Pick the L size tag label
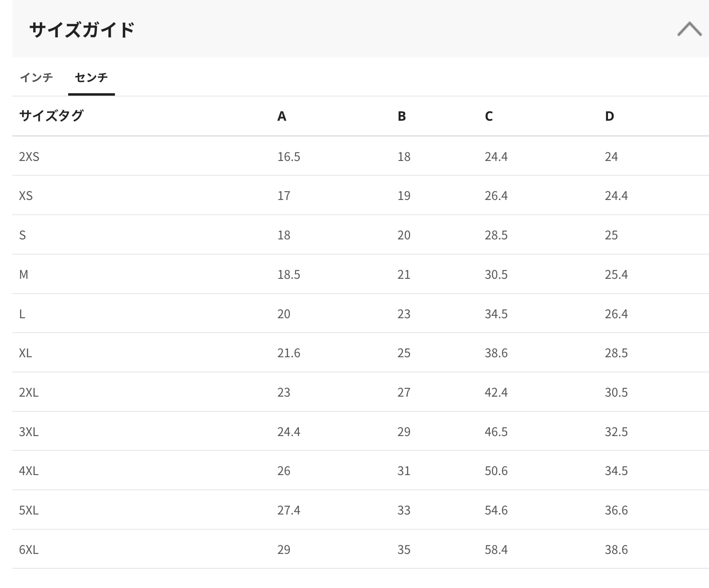The width and height of the screenshot is (709, 588). point(22,314)
